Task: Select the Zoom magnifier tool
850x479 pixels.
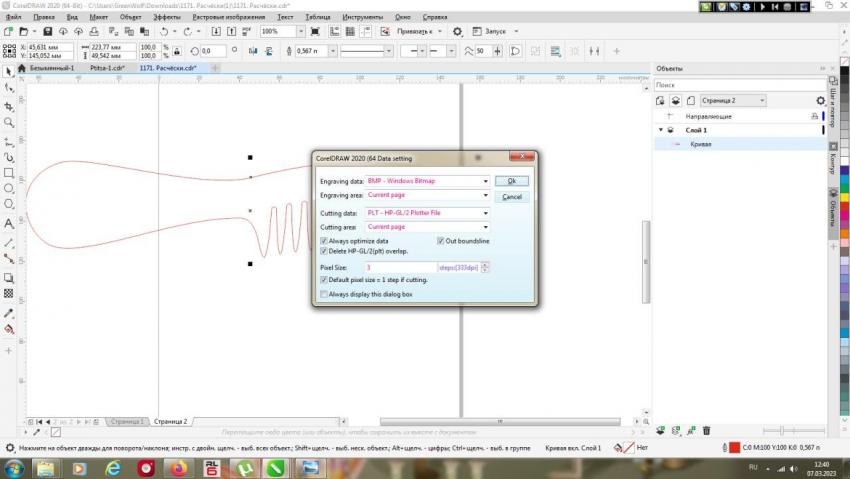Action: point(9,122)
